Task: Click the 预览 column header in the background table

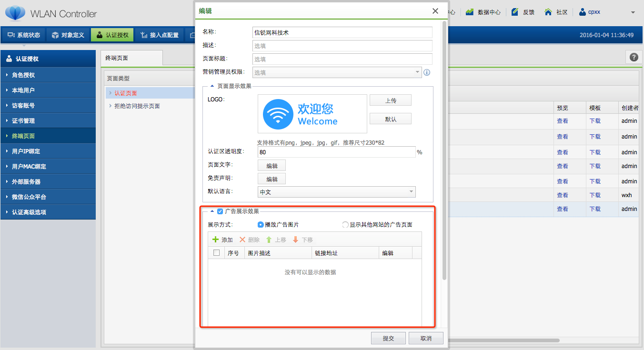Action: 570,108
